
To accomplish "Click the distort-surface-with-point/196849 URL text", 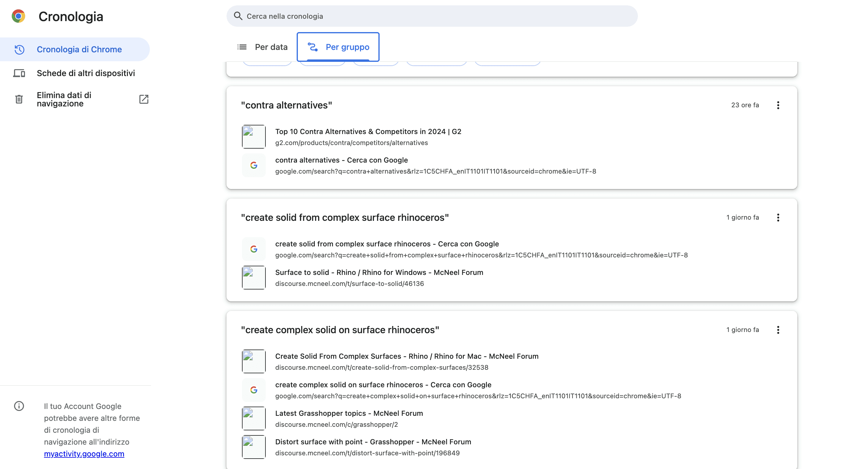I will point(367,453).
